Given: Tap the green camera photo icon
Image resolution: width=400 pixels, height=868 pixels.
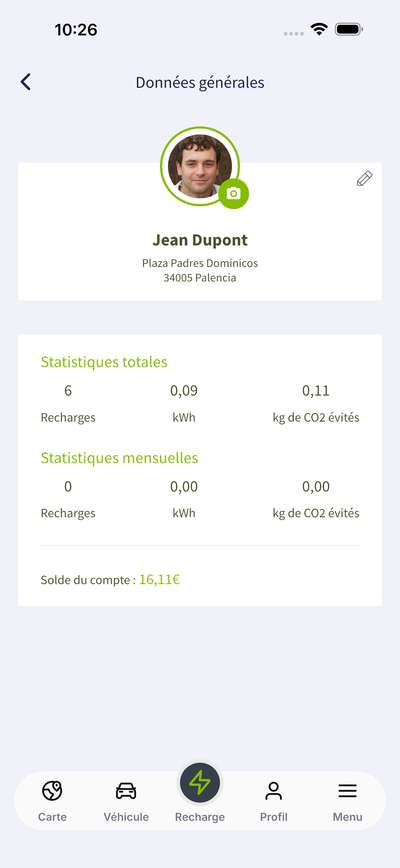Looking at the screenshot, I should pos(233,194).
